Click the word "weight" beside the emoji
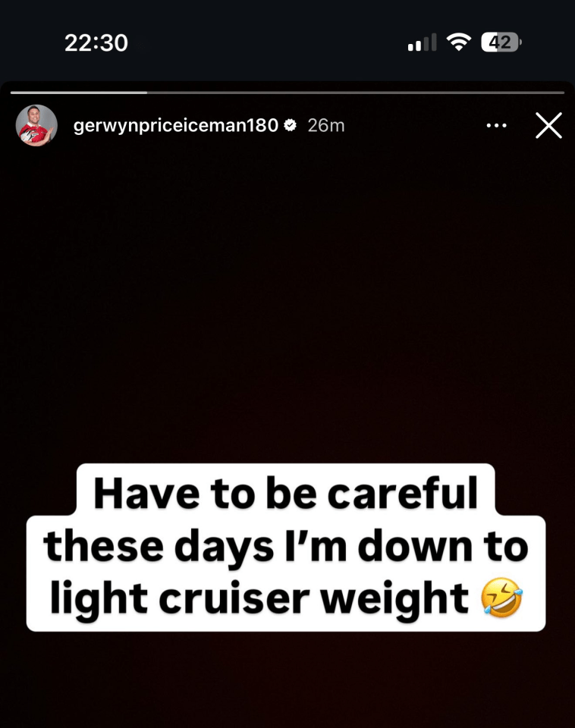Image resolution: width=575 pixels, height=728 pixels. 394,599
